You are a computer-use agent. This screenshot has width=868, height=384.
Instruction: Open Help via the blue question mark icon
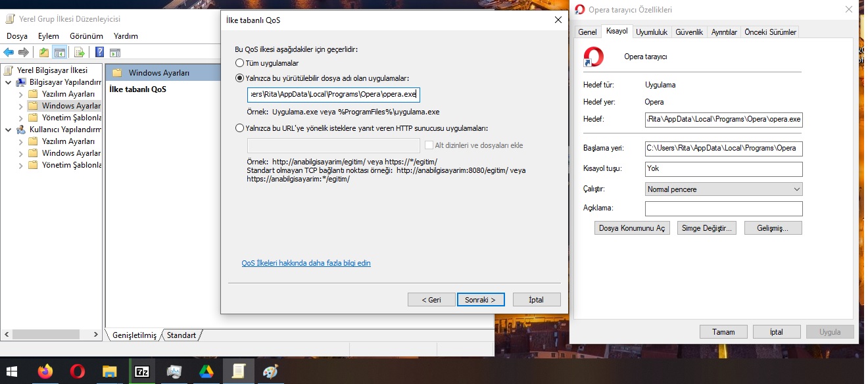(x=100, y=53)
